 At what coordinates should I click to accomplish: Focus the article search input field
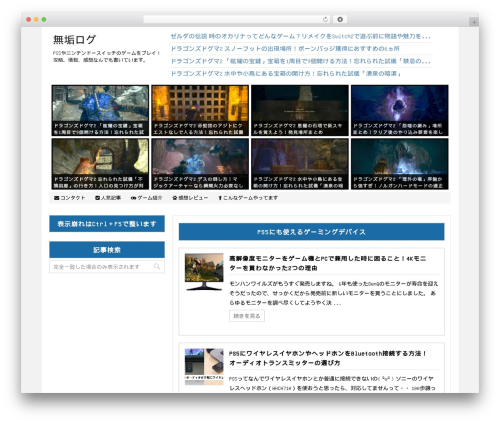point(107,266)
